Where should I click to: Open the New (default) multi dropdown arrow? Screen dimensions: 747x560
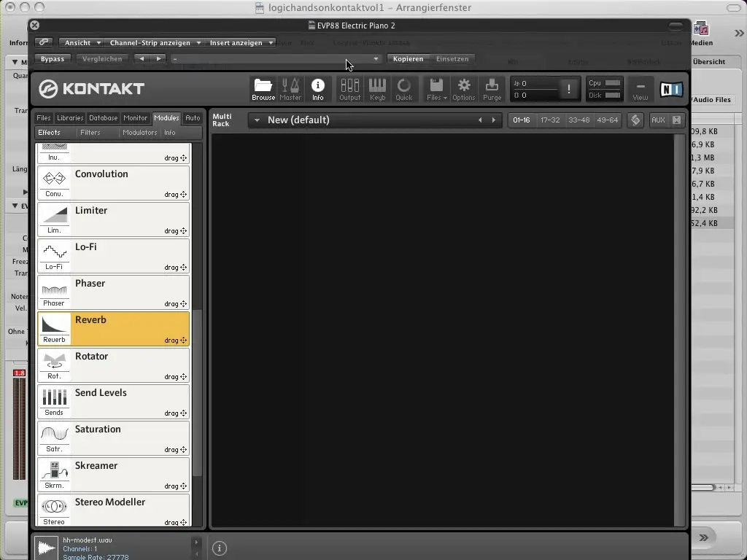pos(257,120)
